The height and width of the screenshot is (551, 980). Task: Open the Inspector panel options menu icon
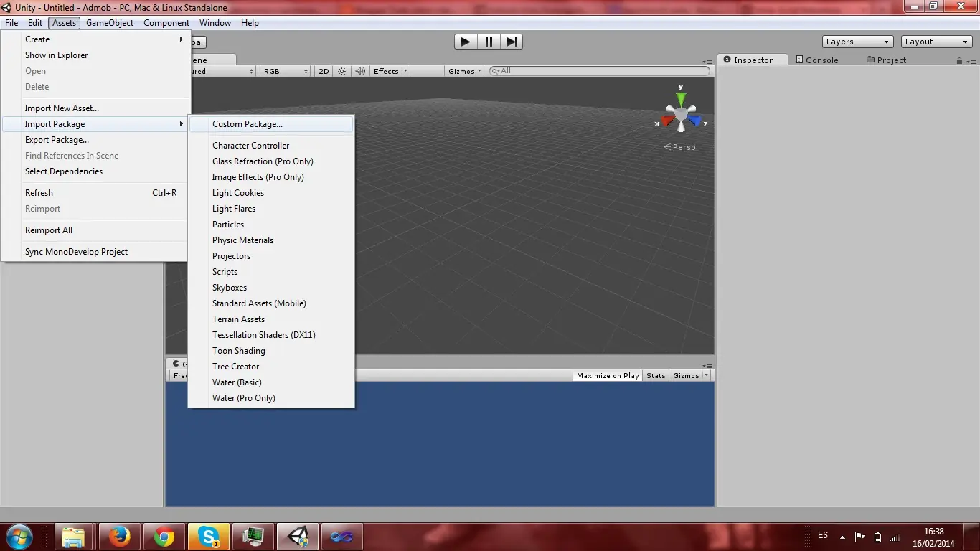pyautogui.click(x=970, y=61)
